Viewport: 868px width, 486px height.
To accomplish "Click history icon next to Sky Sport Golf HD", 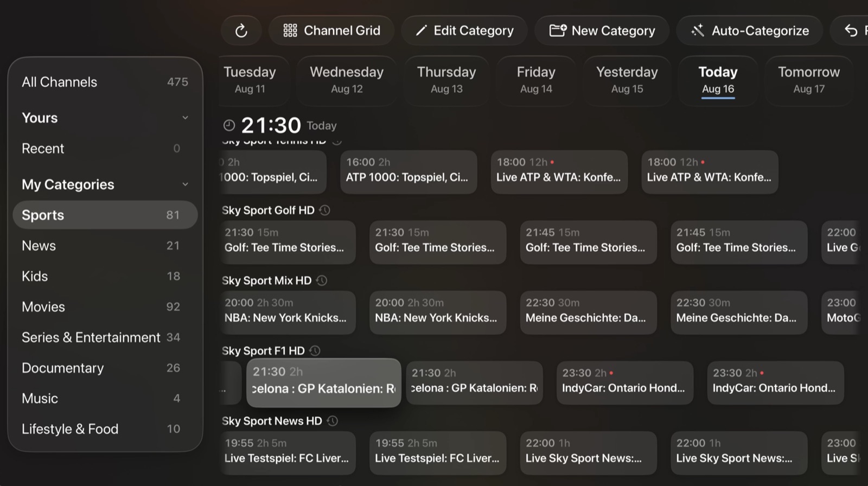I will coord(324,210).
